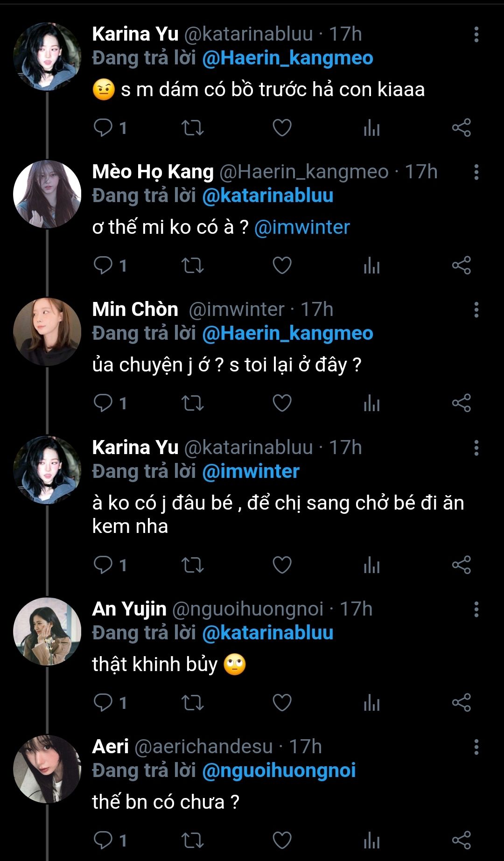View analytics on Aeri's tweet

coord(371,840)
